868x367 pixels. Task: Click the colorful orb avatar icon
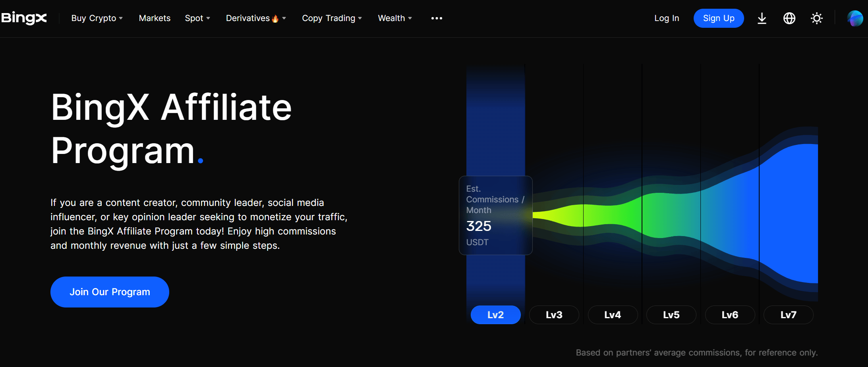854,19
